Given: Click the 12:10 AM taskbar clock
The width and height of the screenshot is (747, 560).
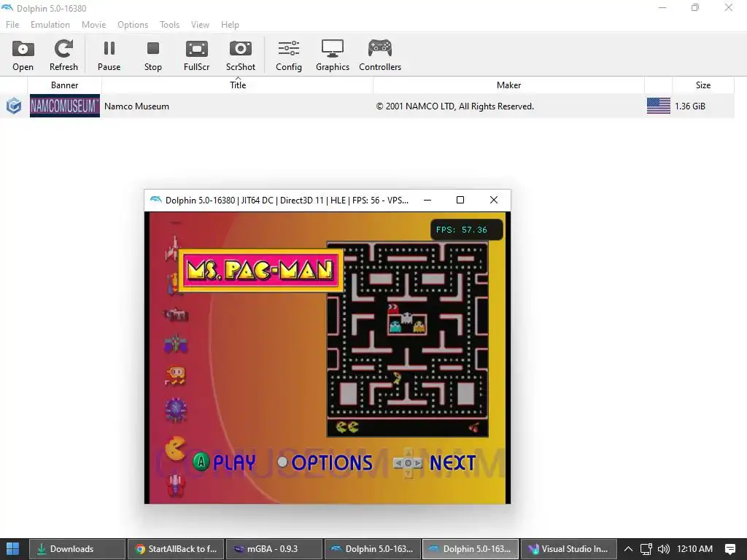Looking at the screenshot, I should 694,549.
